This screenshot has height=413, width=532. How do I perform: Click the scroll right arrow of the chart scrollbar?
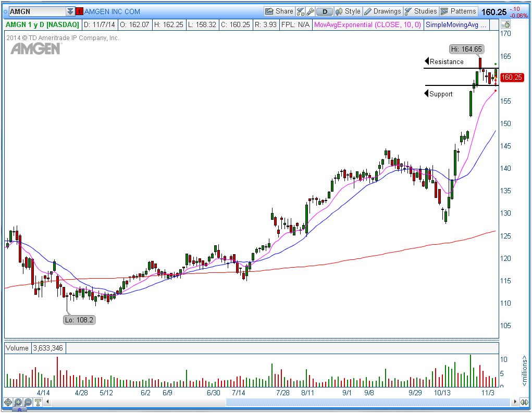click(515, 402)
